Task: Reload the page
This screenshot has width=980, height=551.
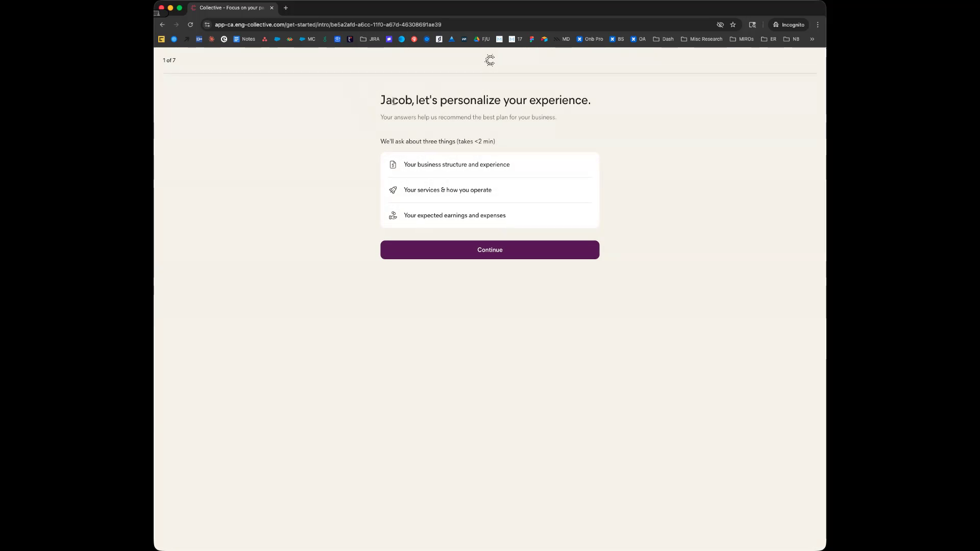Action: click(x=190, y=24)
